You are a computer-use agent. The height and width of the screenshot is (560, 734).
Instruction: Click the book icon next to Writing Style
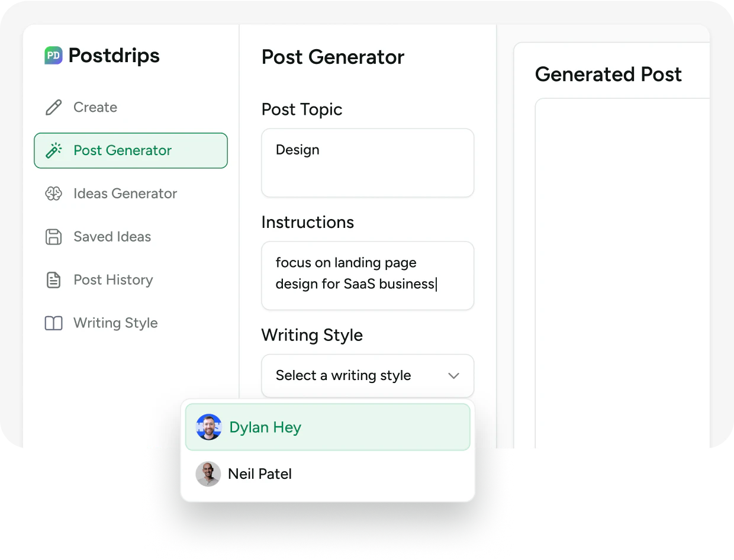coord(53,323)
